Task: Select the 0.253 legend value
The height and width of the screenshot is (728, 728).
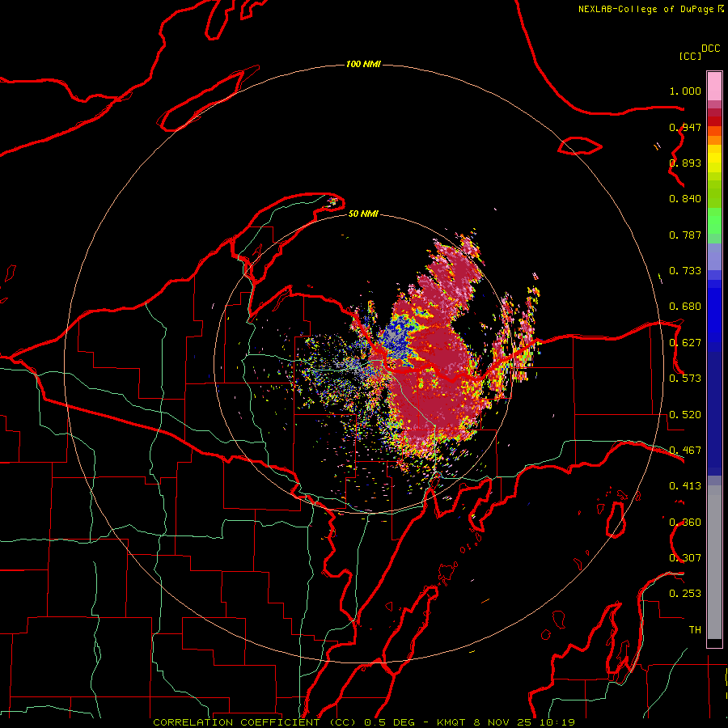Action: tap(685, 594)
